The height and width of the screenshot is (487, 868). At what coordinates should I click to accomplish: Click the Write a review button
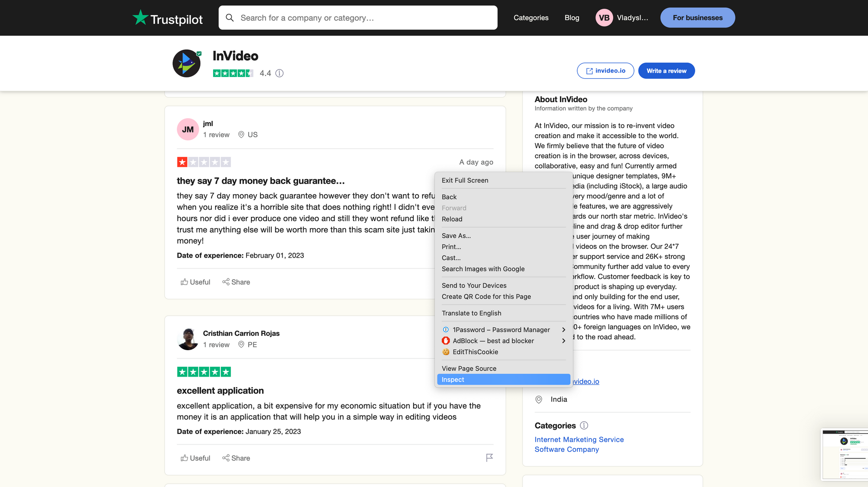pos(666,71)
